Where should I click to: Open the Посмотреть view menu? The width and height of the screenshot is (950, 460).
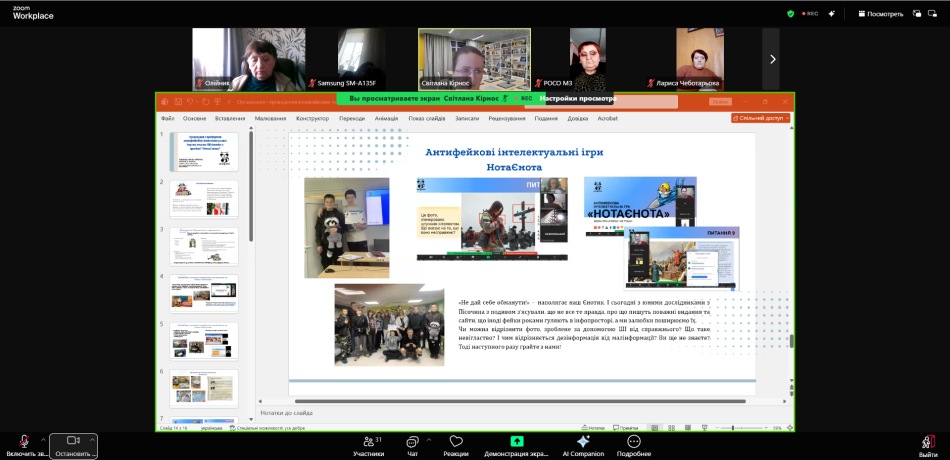(x=879, y=14)
